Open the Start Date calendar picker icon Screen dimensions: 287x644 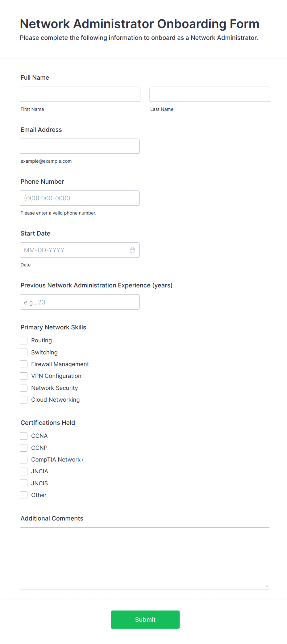click(x=132, y=250)
